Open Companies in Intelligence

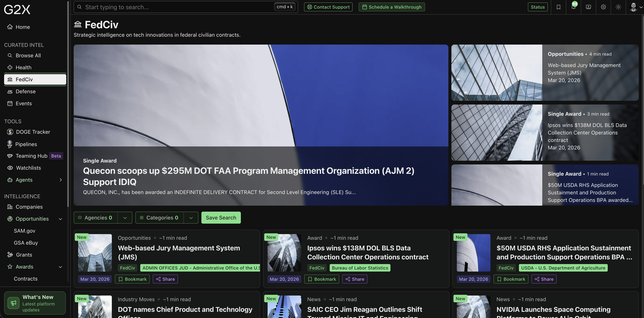(x=35, y=207)
